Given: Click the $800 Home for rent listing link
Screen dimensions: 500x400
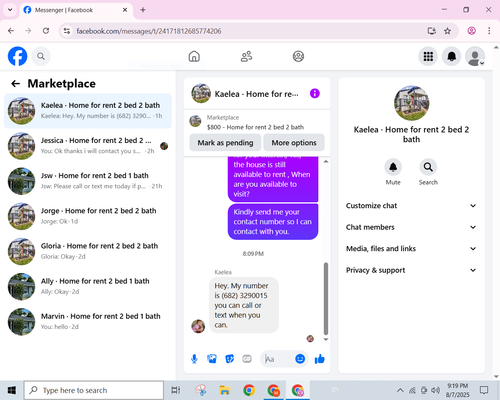Looking at the screenshot, I should (255, 127).
